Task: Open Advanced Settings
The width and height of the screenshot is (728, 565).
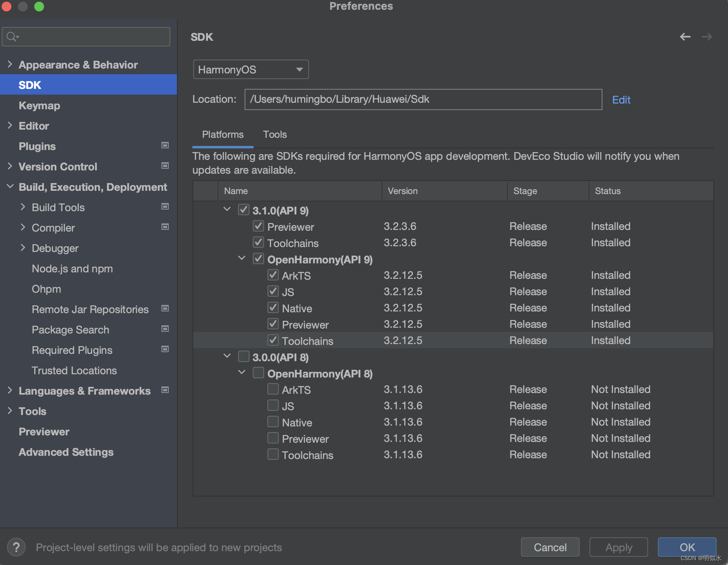Action: click(66, 452)
